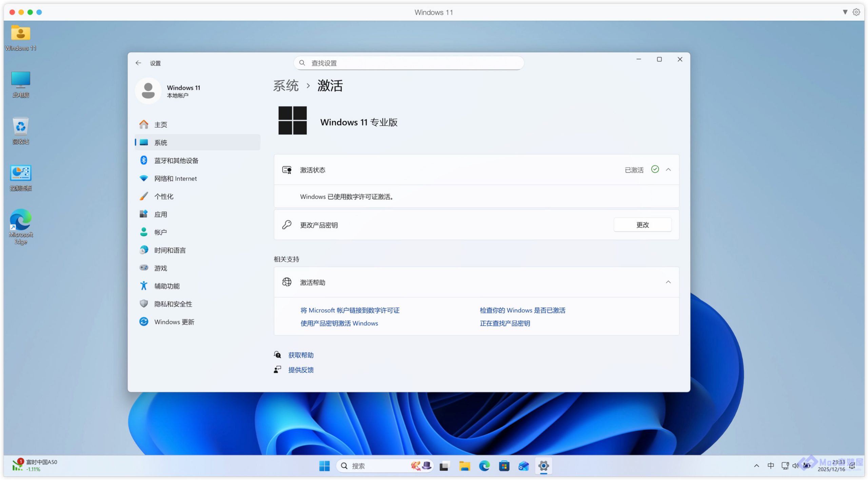Open Network and Internet settings
This screenshot has width=868, height=480.
click(175, 179)
